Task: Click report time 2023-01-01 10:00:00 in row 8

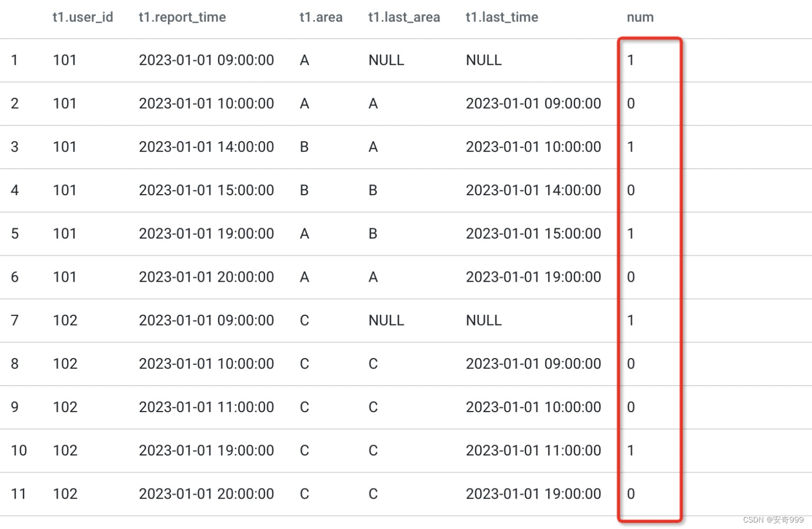Action: [x=206, y=363]
